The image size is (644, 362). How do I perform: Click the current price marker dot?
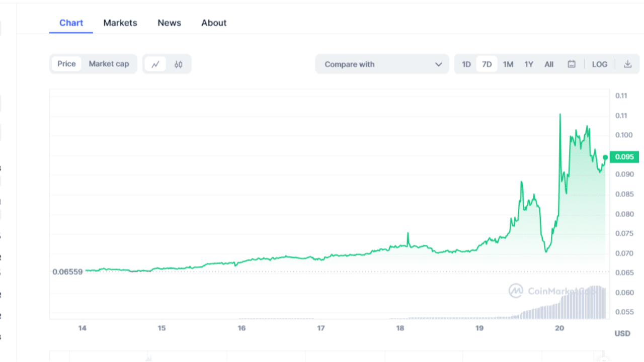tap(605, 157)
